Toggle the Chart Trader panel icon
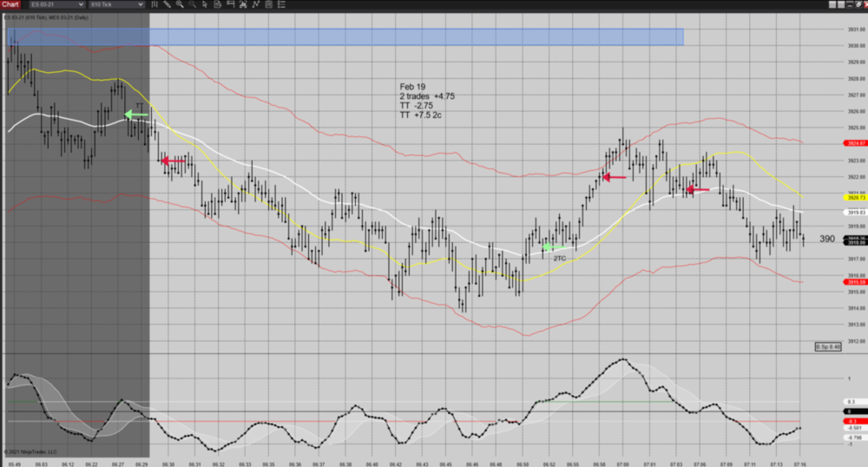The width and height of the screenshot is (868, 467). pos(230,4)
